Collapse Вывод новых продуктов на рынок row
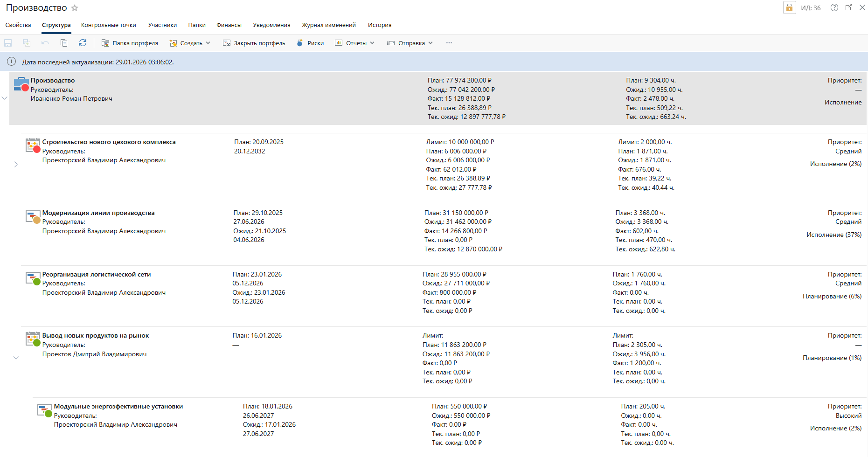The width and height of the screenshot is (868, 457). tap(16, 358)
